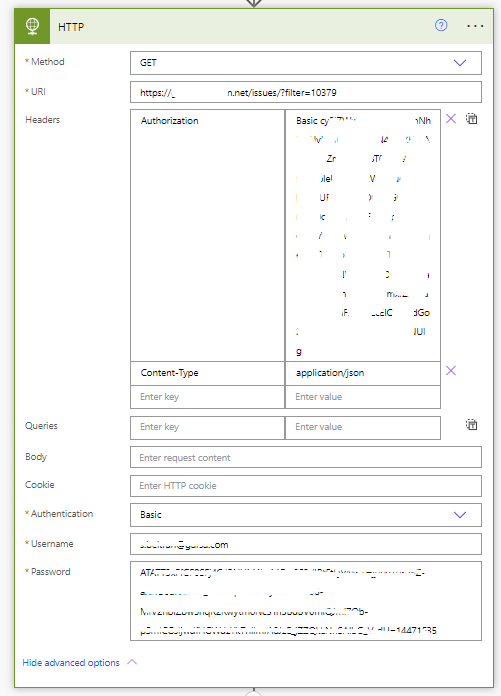
Task: Click the Username field label
Action: pyautogui.click(x=52, y=544)
